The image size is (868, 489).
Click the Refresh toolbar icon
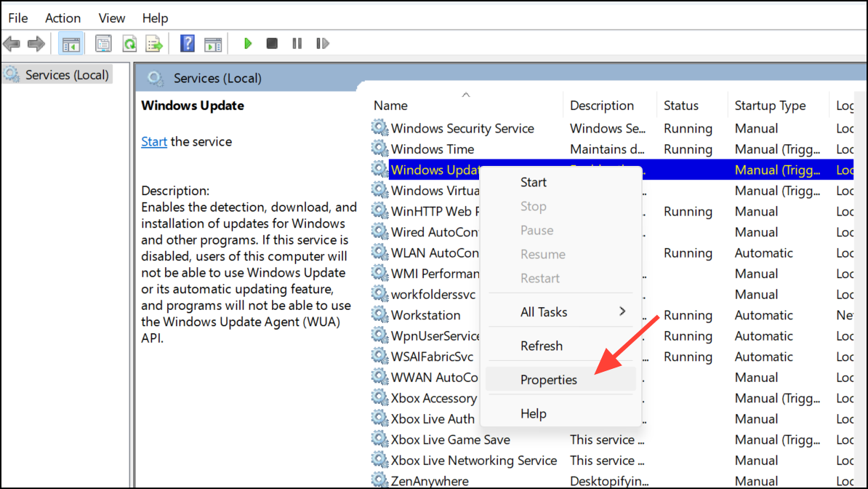[x=129, y=43]
